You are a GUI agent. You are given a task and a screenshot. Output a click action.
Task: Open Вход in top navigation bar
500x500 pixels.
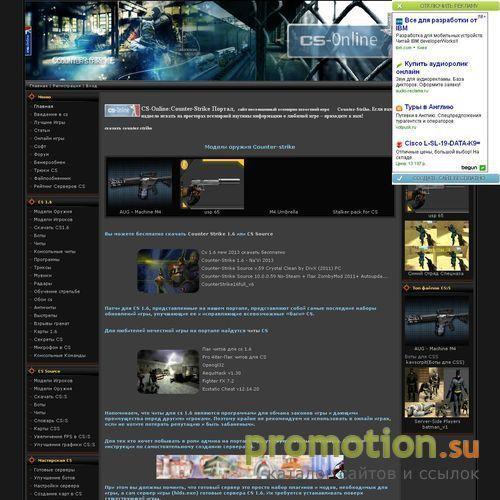click(x=91, y=86)
